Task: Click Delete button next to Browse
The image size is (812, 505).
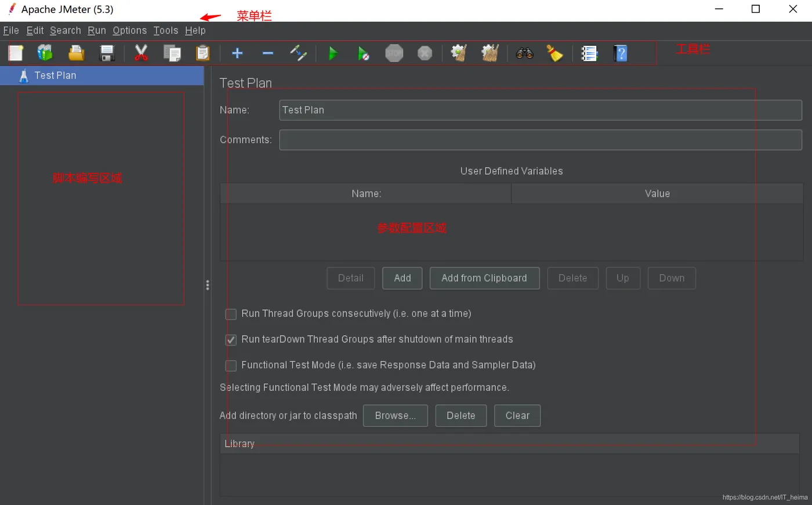Action: click(x=461, y=416)
